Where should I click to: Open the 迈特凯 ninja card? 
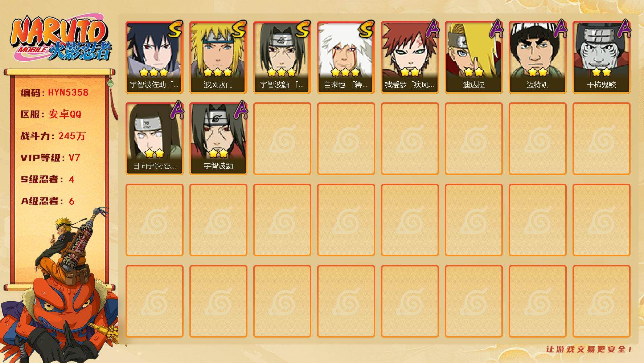537,57
